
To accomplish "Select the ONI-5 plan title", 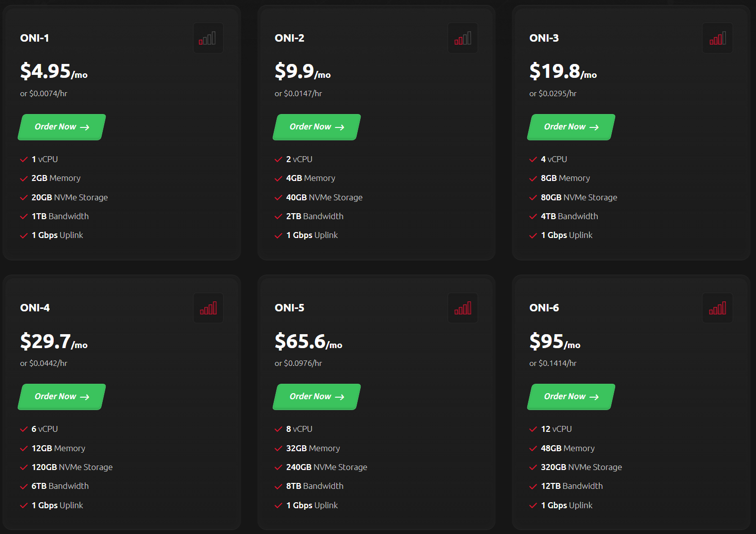I will (x=289, y=308).
